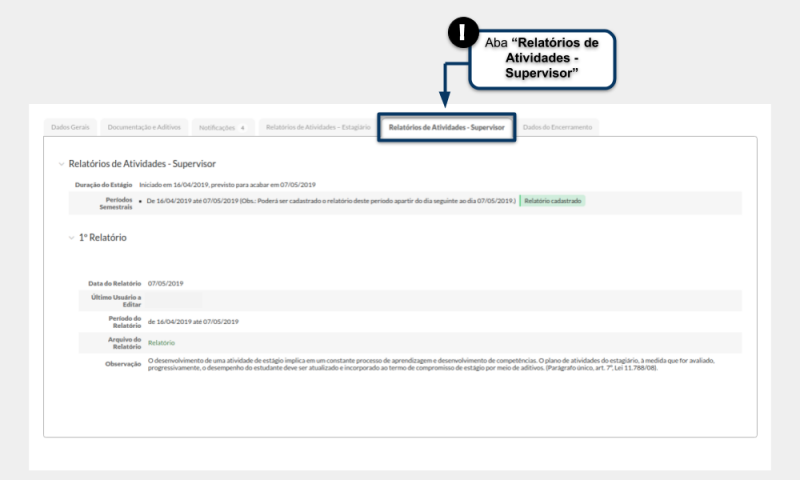The height and width of the screenshot is (480, 800).
Task: Click the Observação label
Action: pyautogui.click(x=123, y=364)
